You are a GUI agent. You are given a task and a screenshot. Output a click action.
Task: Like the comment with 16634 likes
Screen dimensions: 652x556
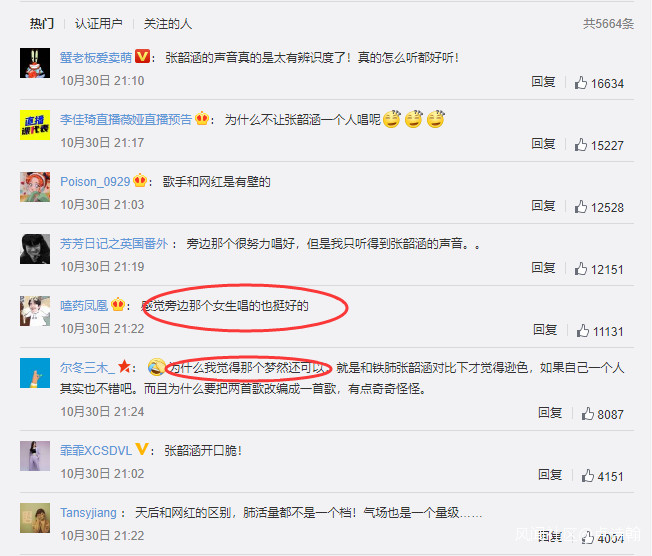pyautogui.click(x=580, y=83)
